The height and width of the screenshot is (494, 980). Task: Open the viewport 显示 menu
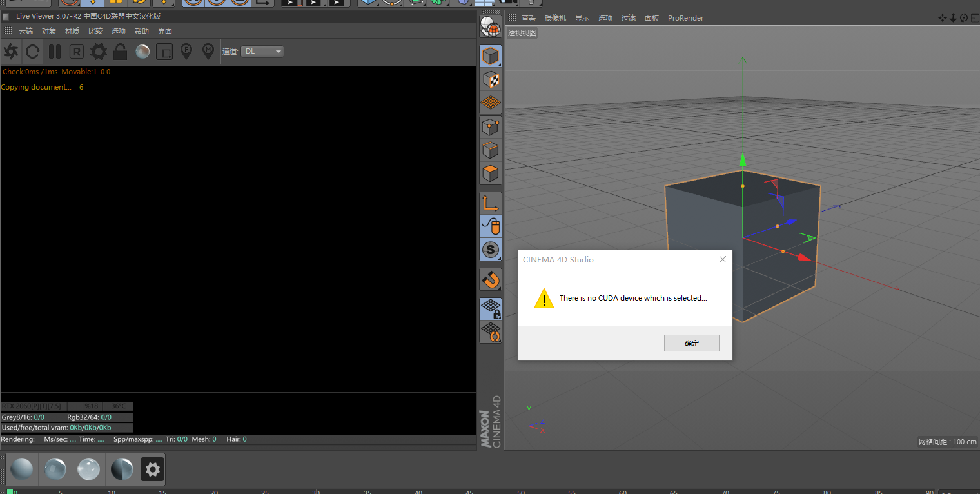tap(582, 18)
